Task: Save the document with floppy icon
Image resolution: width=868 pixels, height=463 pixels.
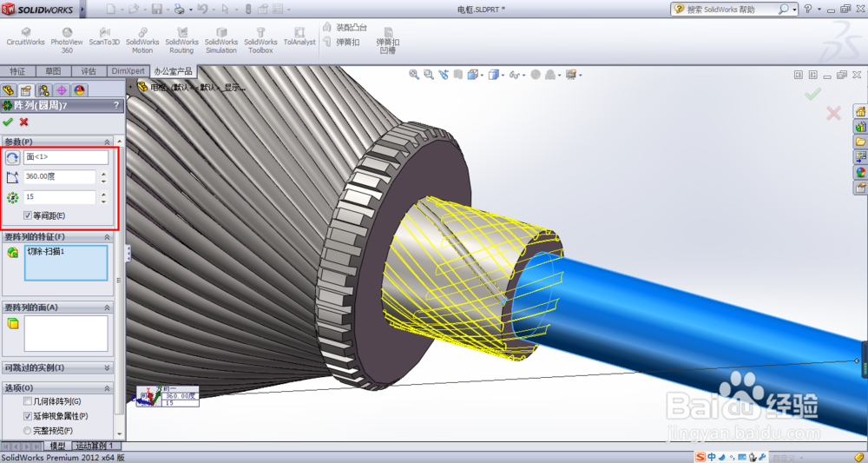Action: coord(156,9)
